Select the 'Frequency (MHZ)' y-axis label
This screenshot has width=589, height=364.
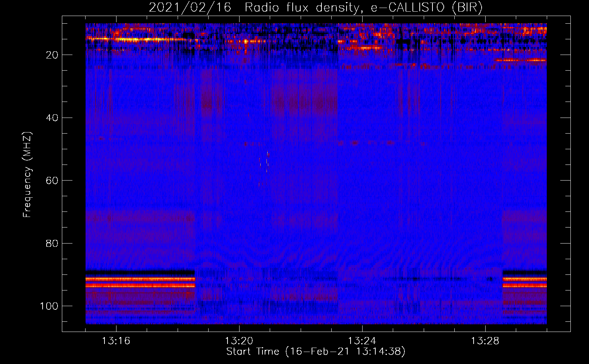point(27,175)
